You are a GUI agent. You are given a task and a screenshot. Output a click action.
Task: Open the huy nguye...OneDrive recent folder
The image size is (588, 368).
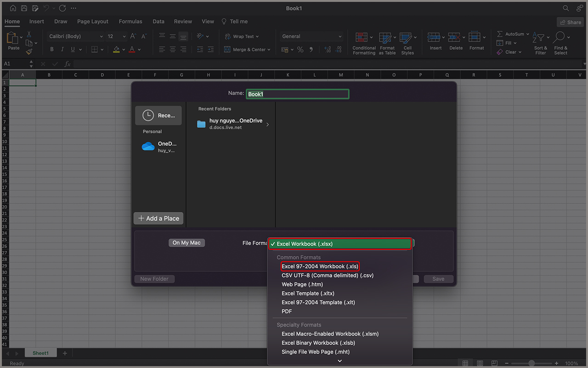[232, 124]
